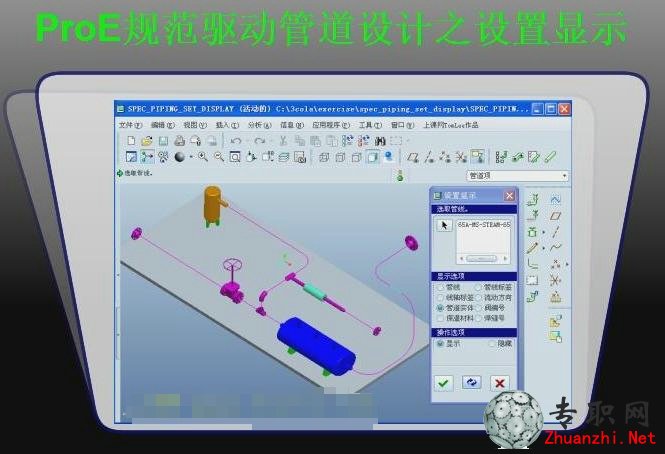Click the pipeline list horizontal scrollbar
Screen dimensions: 665x454
(x=483, y=258)
